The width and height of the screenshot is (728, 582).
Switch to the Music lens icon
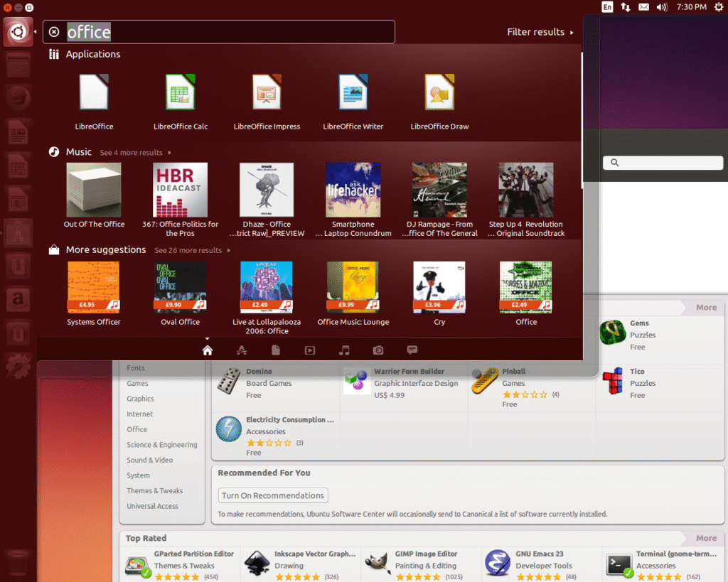point(344,350)
